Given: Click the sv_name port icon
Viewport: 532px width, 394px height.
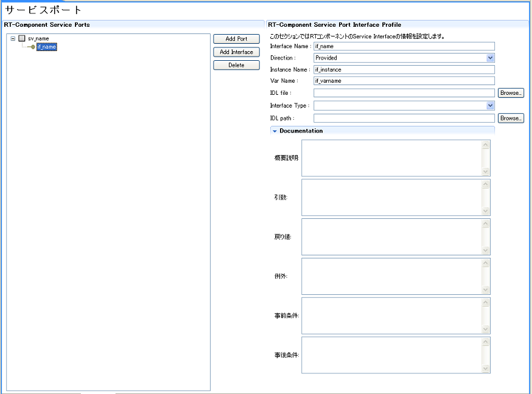Looking at the screenshot, I should point(22,38).
